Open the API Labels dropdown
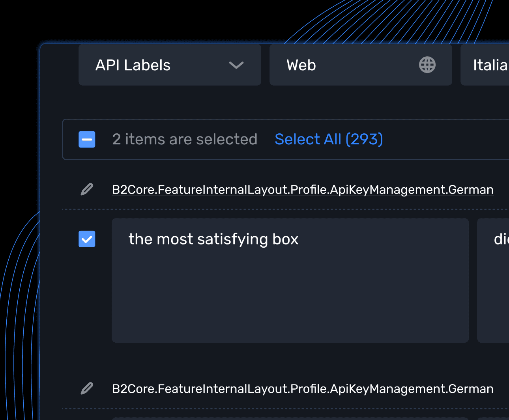 tap(170, 65)
